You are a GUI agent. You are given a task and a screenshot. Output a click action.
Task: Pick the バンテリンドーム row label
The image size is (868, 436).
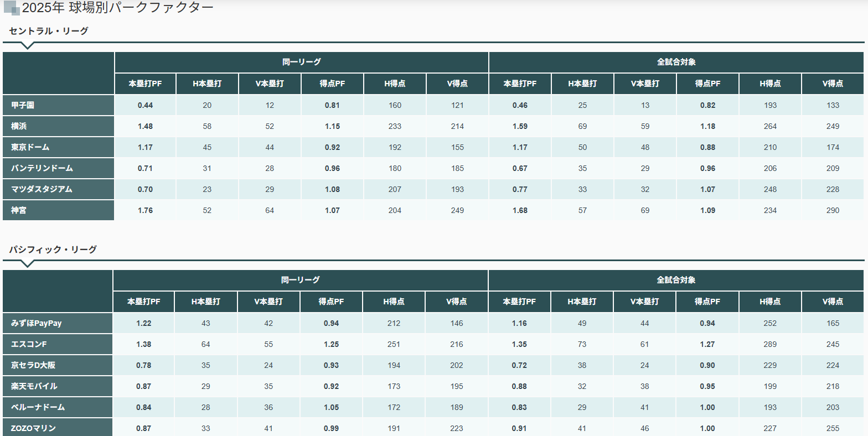[x=42, y=168]
